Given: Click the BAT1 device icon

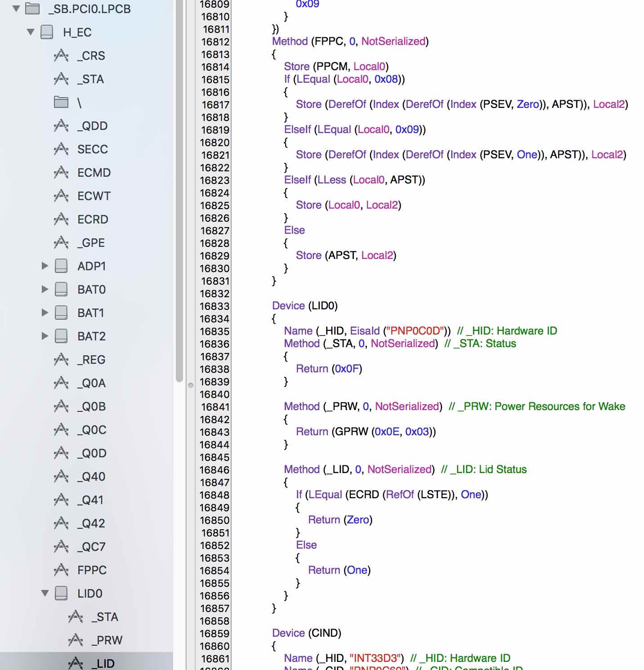Looking at the screenshot, I should point(61,313).
